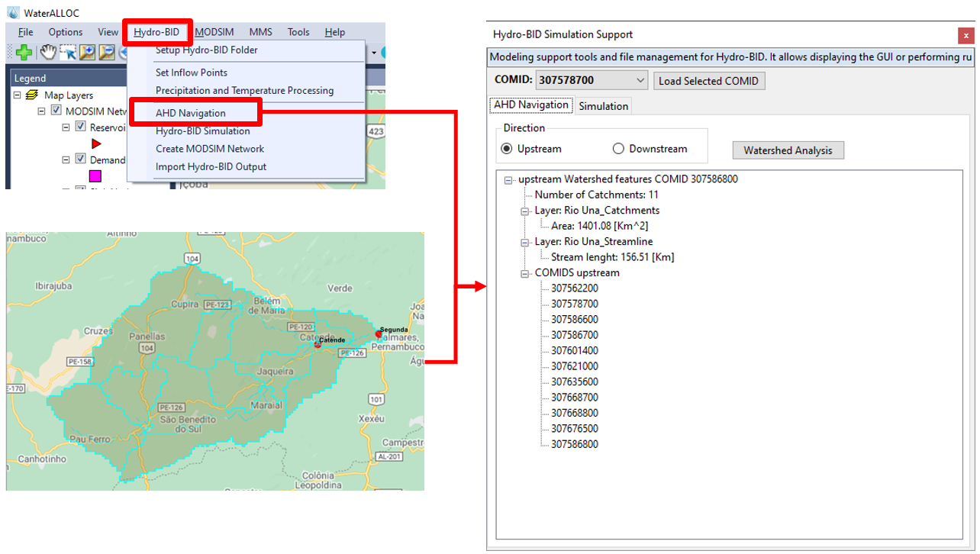Collapse the Map Layers legend group
The image size is (980, 554).
coord(18,95)
